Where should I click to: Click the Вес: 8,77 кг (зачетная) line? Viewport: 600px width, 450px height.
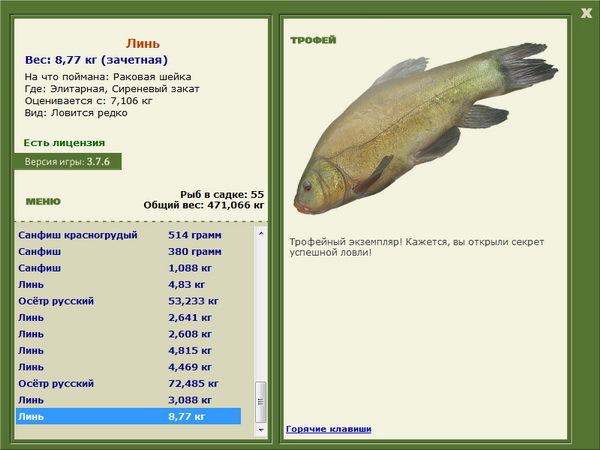pos(96,60)
